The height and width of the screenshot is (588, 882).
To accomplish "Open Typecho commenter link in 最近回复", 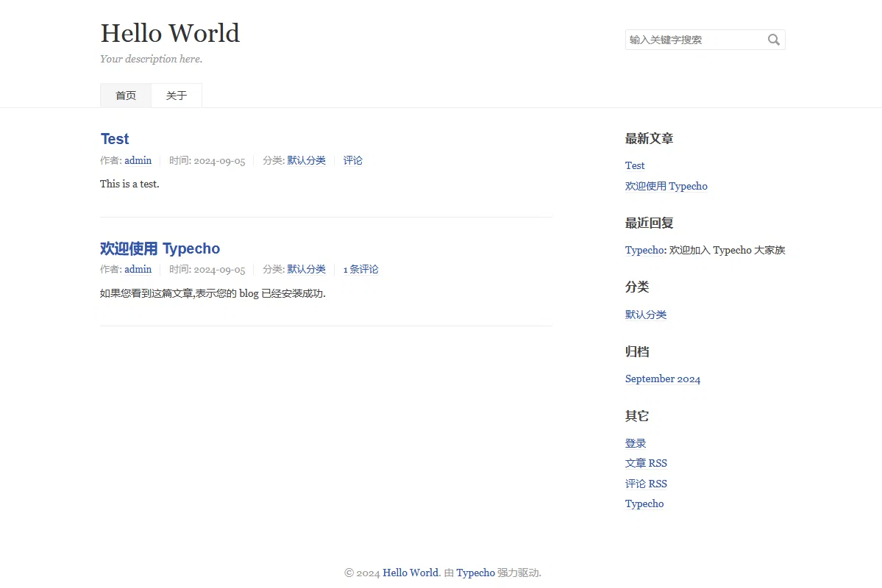I will [644, 250].
